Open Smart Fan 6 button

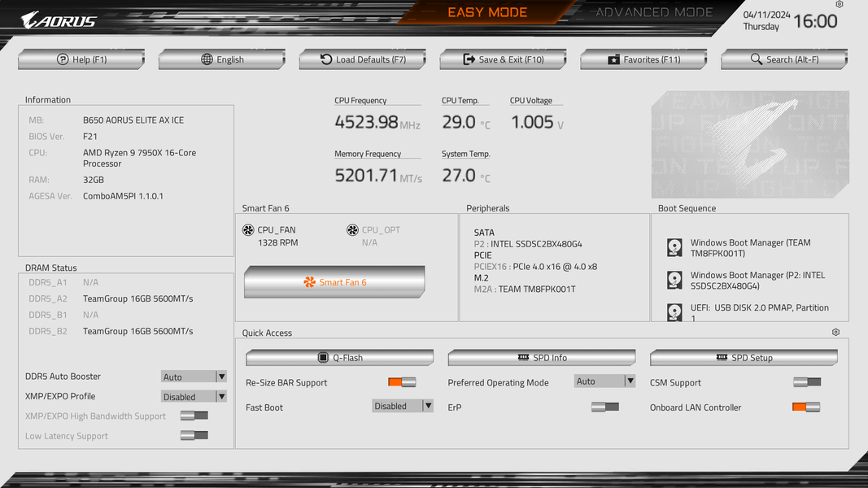pos(334,282)
